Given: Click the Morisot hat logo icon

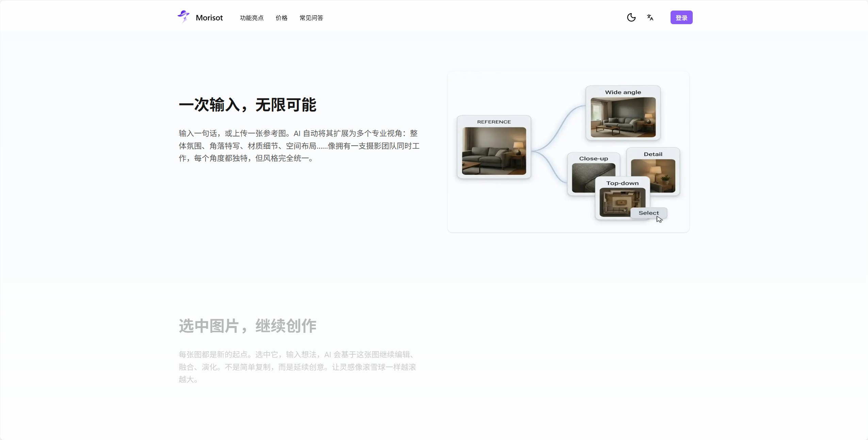Looking at the screenshot, I should pyautogui.click(x=183, y=17).
